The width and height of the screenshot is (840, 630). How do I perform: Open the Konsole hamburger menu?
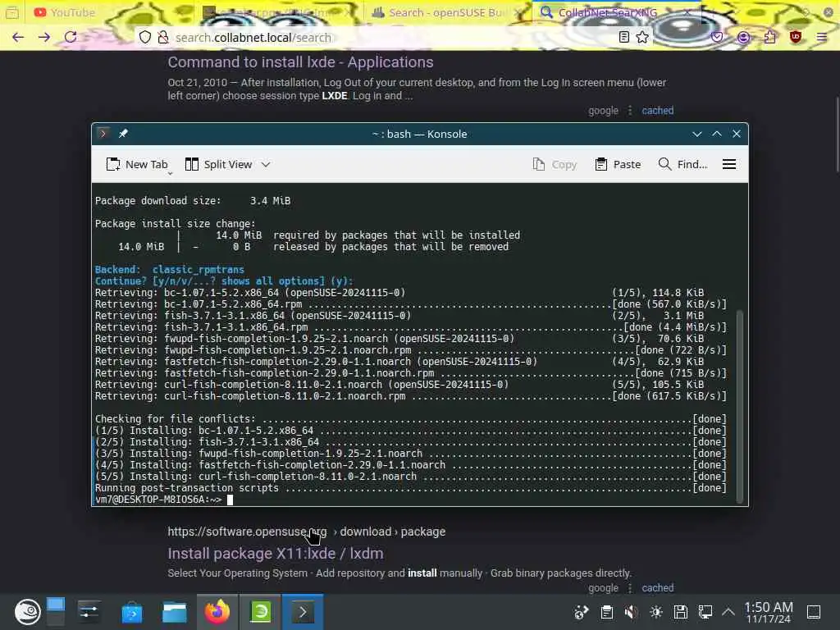tap(729, 164)
